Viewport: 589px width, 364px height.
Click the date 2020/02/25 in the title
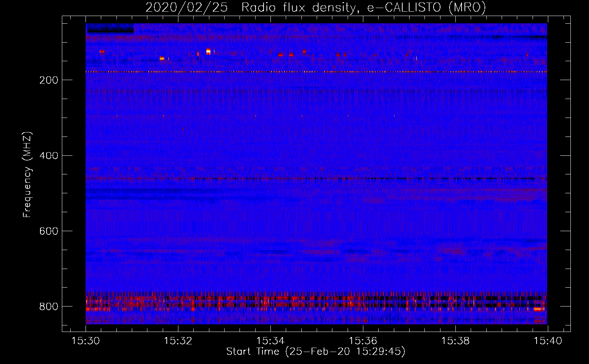pos(187,8)
